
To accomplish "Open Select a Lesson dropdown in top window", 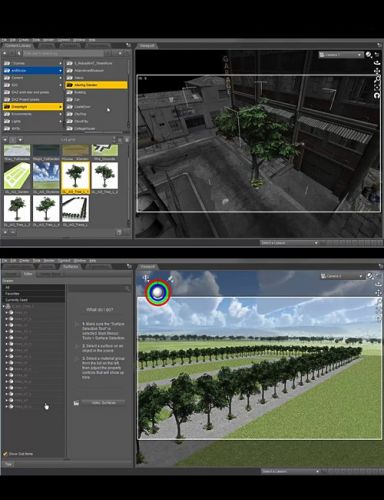I will (x=289, y=243).
